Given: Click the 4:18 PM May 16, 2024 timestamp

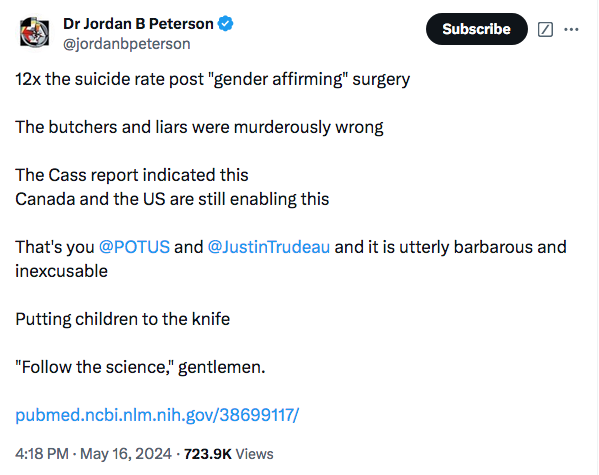Looking at the screenshot, I should pos(93,454).
